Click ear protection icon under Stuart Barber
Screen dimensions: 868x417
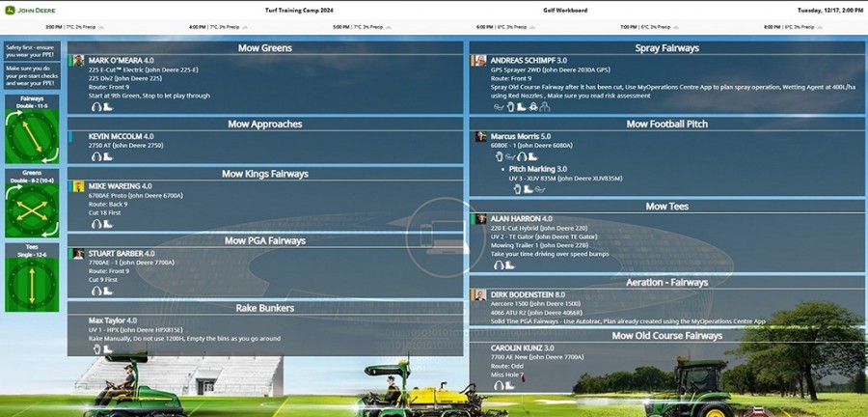point(96,291)
